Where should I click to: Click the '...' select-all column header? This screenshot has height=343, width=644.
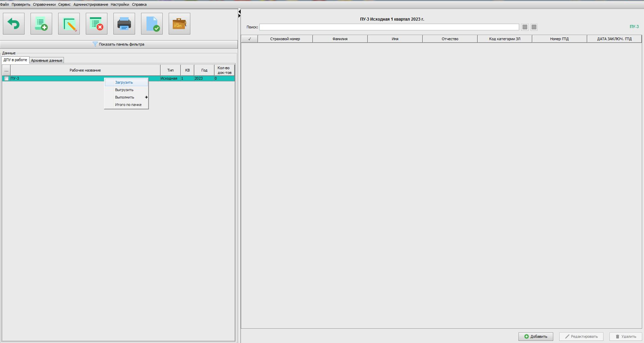click(x=6, y=70)
